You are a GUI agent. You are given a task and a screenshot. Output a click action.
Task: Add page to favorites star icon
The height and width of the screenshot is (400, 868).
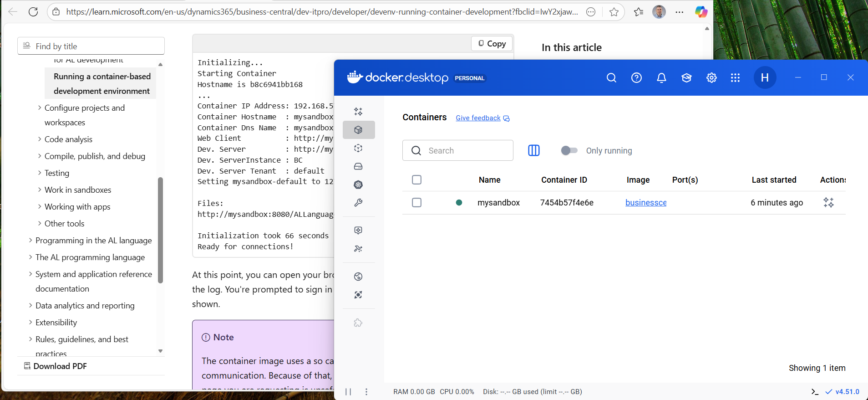coord(614,12)
